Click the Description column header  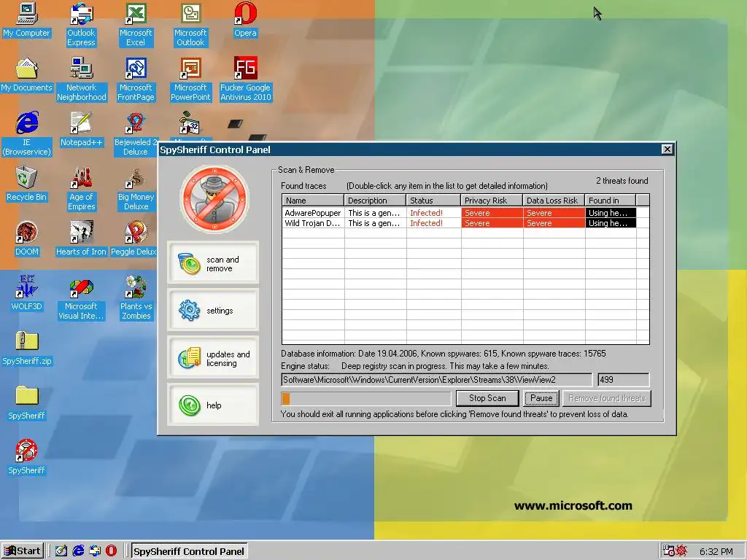375,200
